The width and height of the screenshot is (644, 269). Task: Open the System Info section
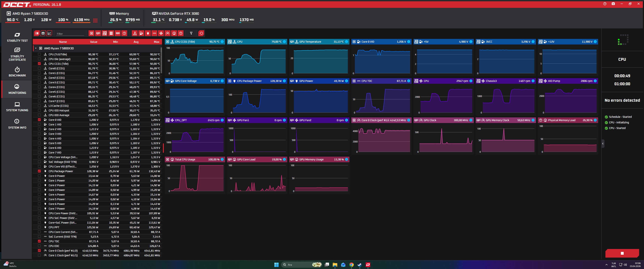pos(17,124)
